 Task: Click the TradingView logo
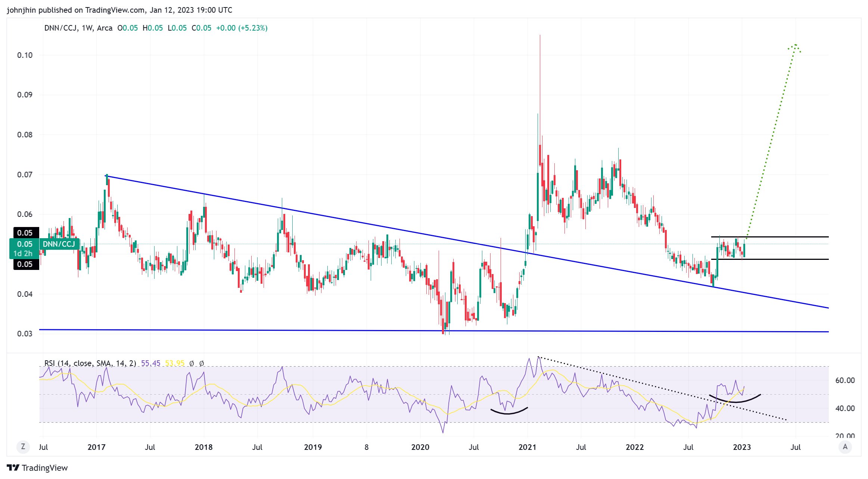tap(37, 468)
